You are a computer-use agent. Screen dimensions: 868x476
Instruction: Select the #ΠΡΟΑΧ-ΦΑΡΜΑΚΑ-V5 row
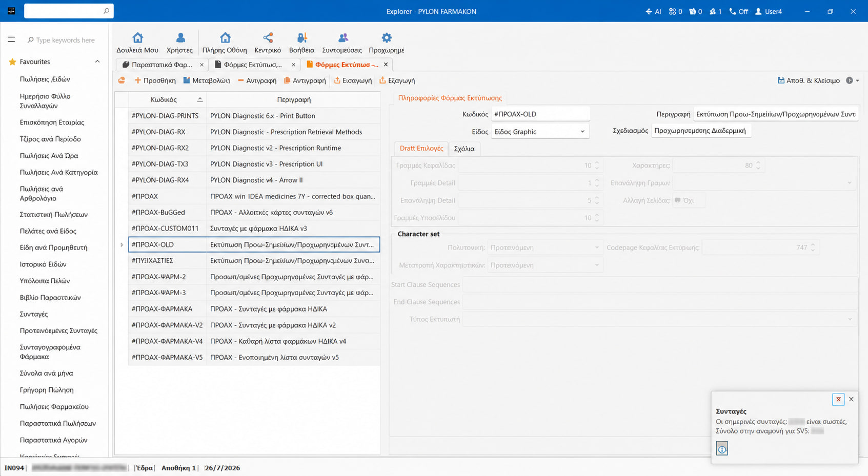[x=254, y=357]
